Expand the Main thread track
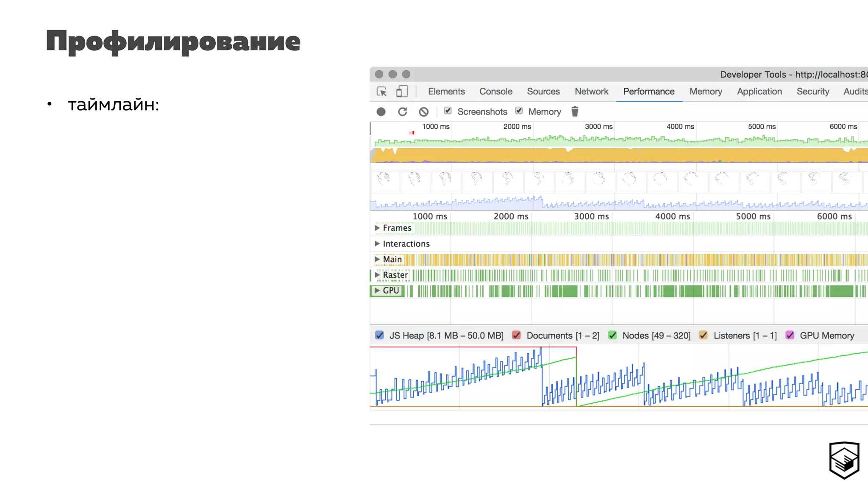 (377, 259)
